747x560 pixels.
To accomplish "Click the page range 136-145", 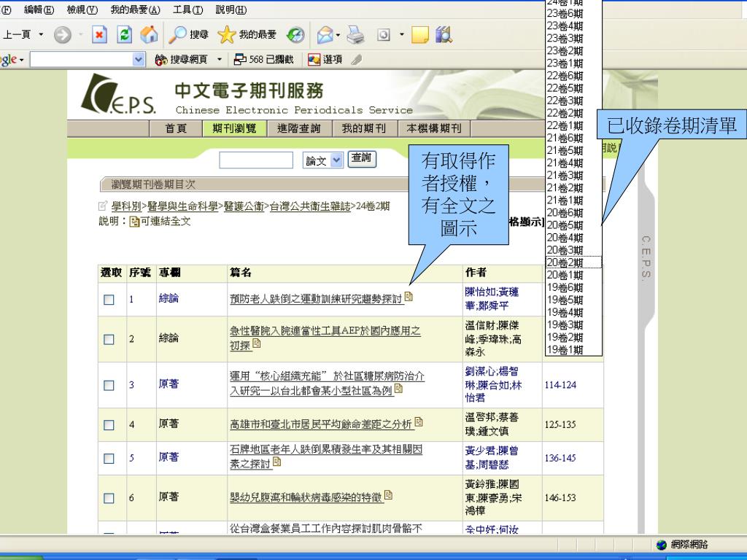I will (x=560, y=458).
